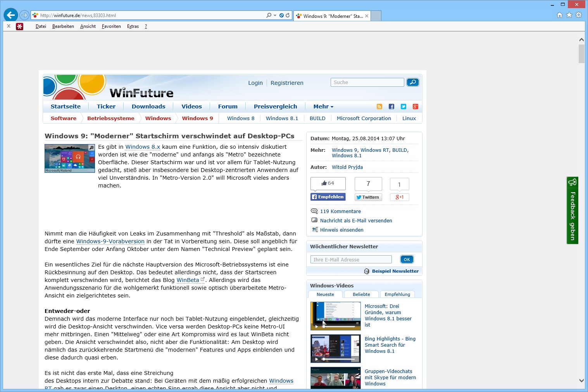588x392 pixels.
Task: Click the Registrieren link
Action: [x=287, y=83]
